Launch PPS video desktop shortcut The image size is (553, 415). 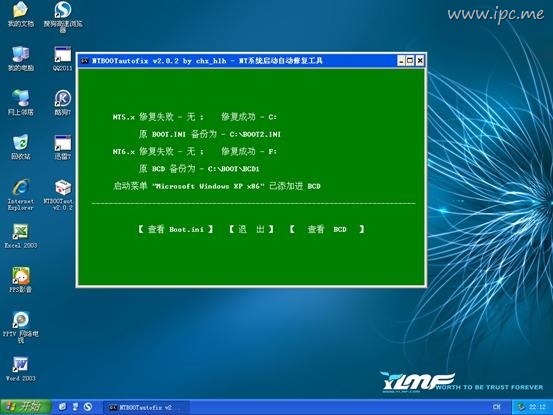click(x=20, y=280)
